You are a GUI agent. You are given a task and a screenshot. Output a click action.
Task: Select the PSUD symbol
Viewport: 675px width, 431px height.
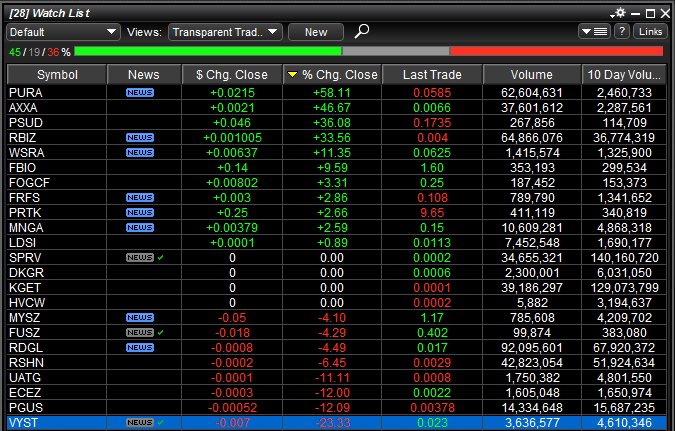click(x=26, y=123)
